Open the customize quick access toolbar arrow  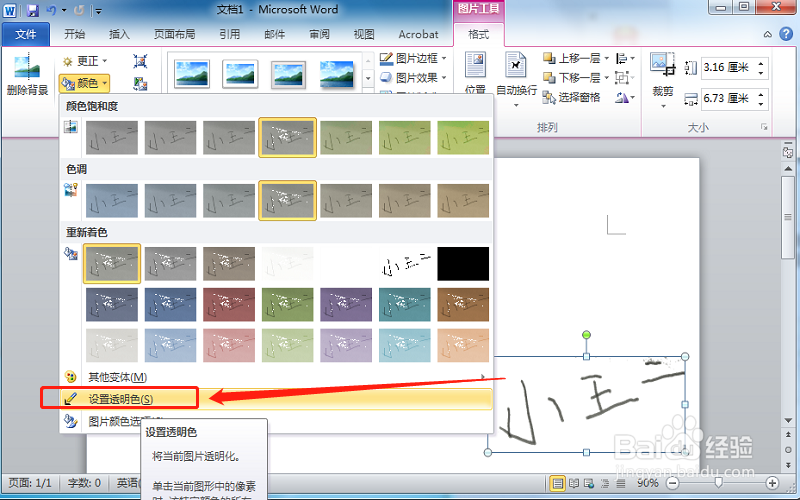[x=98, y=10]
